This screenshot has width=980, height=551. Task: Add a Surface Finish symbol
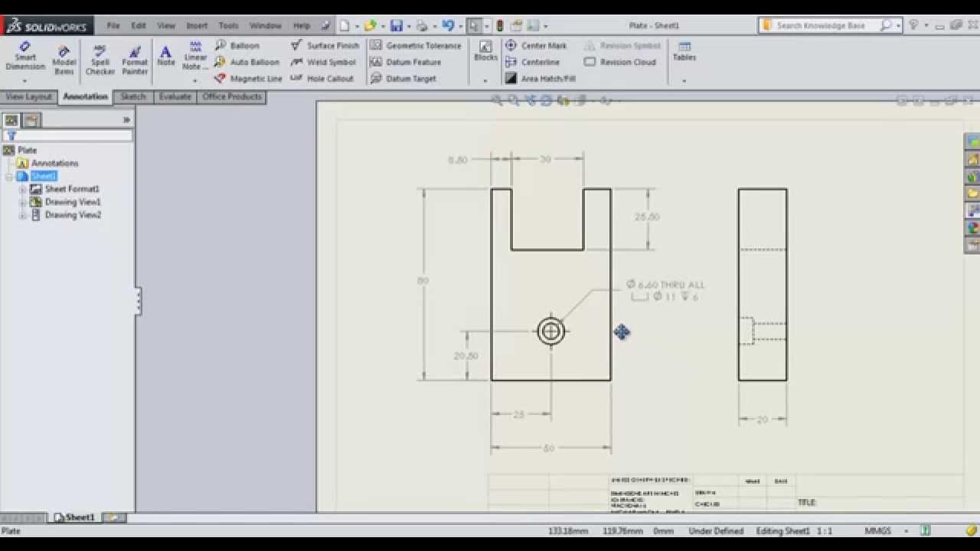[x=325, y=46]
